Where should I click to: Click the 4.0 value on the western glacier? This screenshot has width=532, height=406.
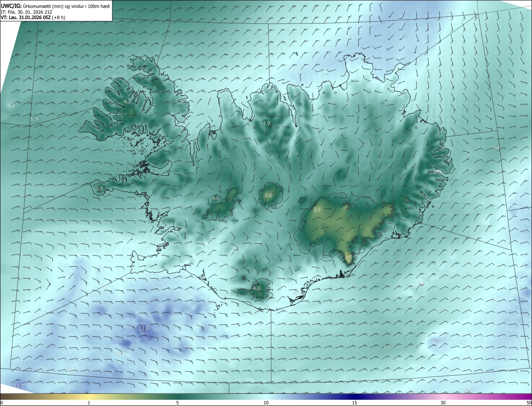[x=216, y=198]
